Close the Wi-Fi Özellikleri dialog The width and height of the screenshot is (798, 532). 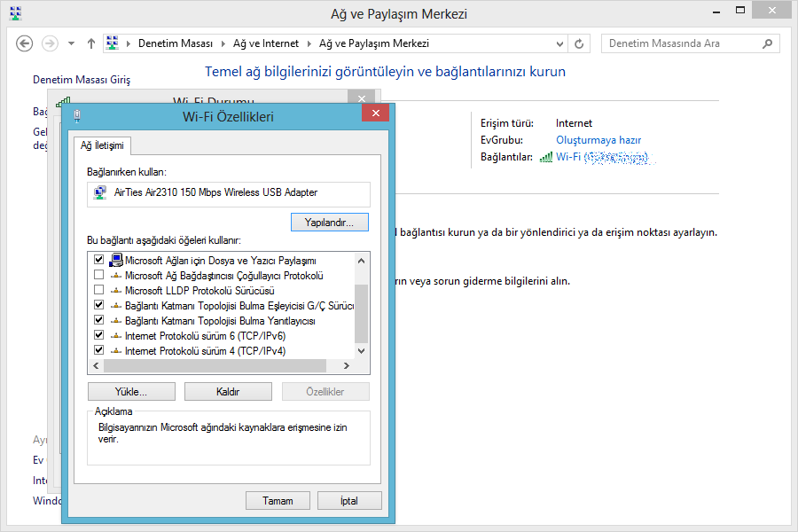coord(376,113)
